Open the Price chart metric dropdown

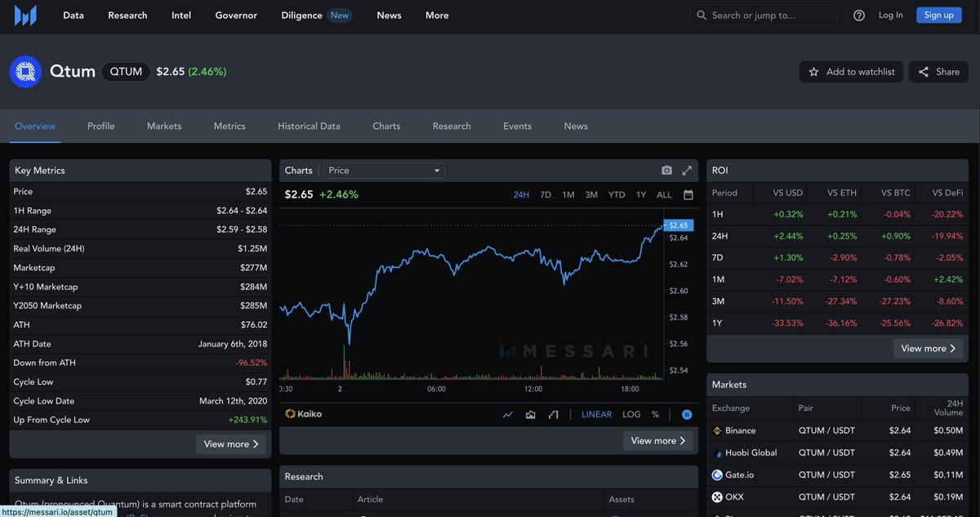[383, 171]
